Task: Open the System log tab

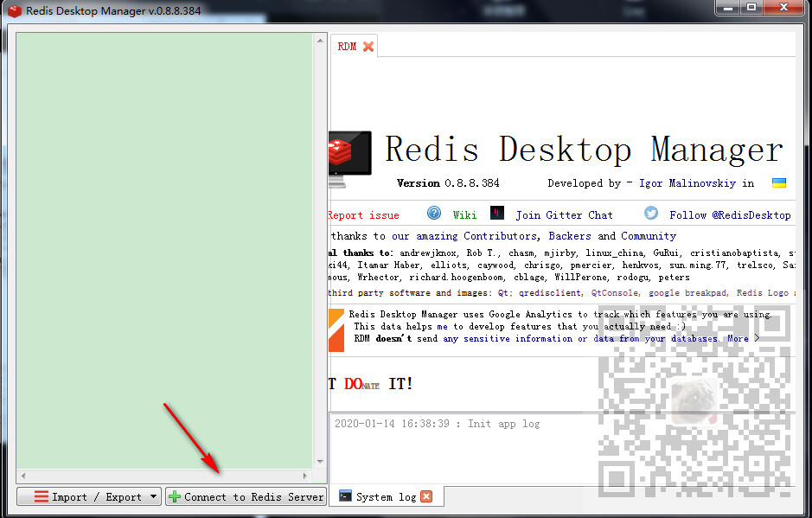Action: click(386, 496)
